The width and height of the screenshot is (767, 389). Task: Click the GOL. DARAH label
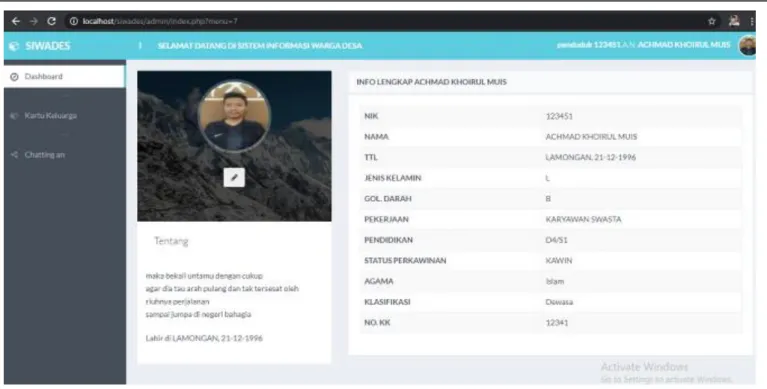point(388,199)
